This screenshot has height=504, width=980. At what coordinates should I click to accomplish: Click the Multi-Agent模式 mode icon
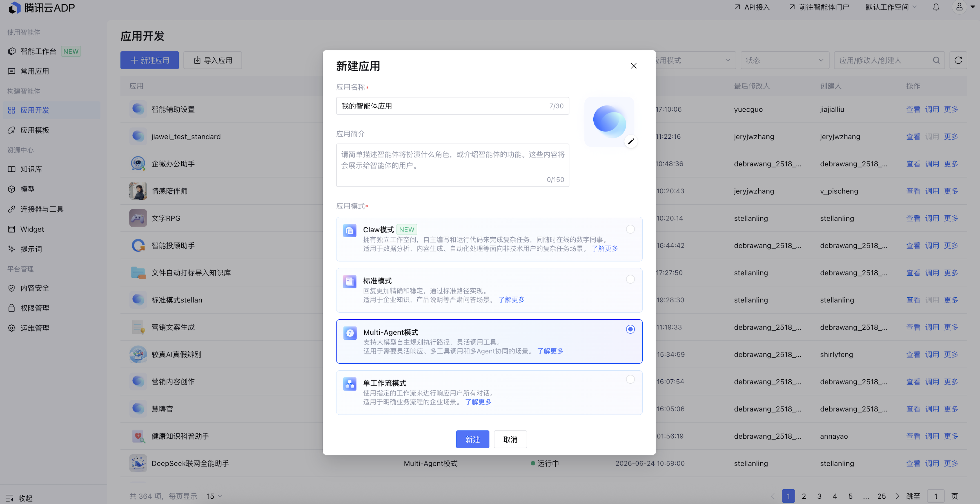350,333
